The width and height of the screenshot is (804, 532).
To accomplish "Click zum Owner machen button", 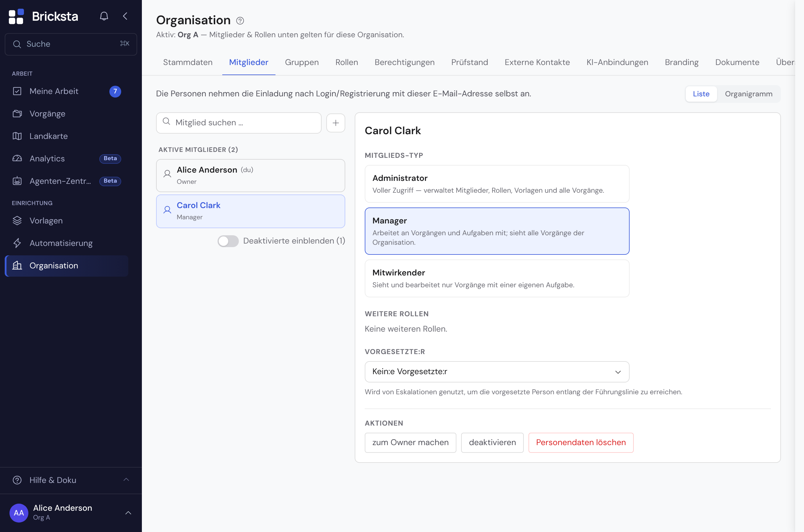I will (x=410, y=442).
